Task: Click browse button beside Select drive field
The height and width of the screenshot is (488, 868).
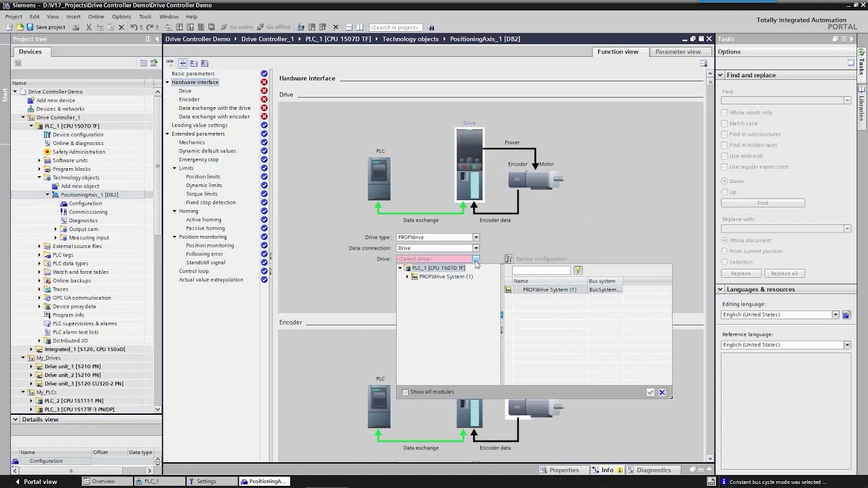Action: click(476, 259)
